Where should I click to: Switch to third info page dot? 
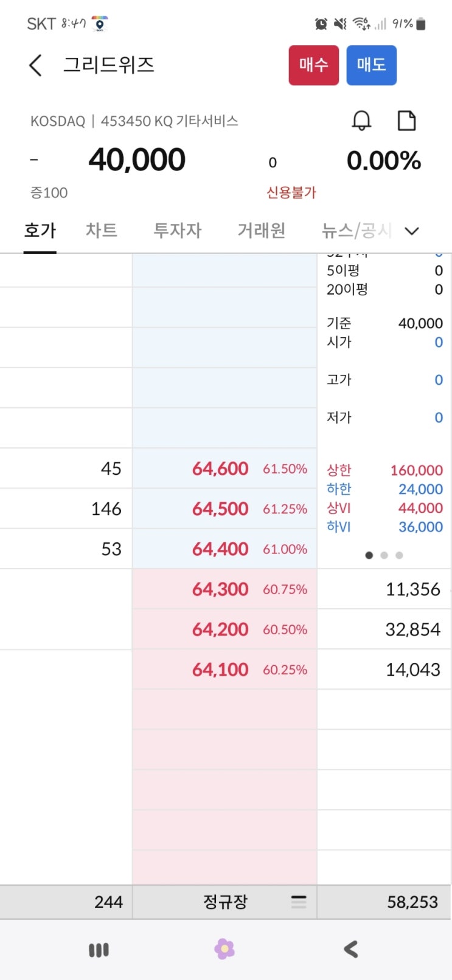[x=399, y=555]
